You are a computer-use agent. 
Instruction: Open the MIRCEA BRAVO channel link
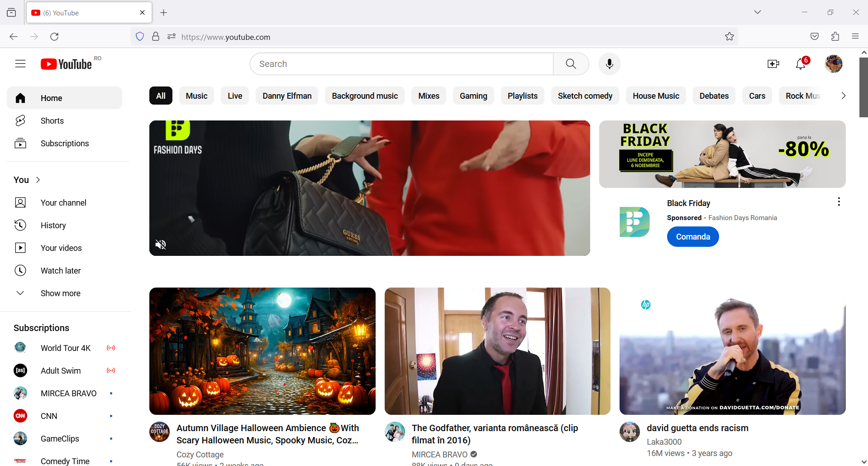tap(439, 454)
